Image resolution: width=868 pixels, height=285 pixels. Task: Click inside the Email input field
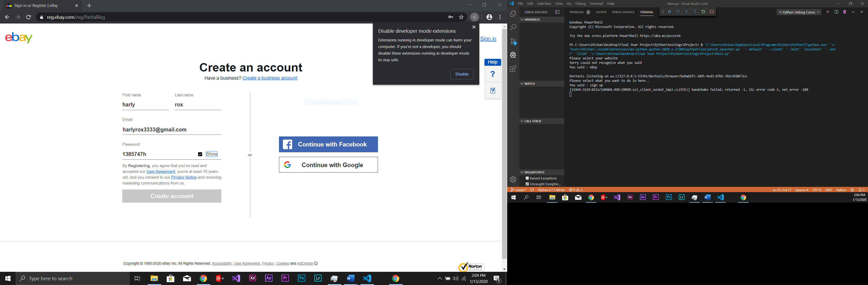click(171, 130)
